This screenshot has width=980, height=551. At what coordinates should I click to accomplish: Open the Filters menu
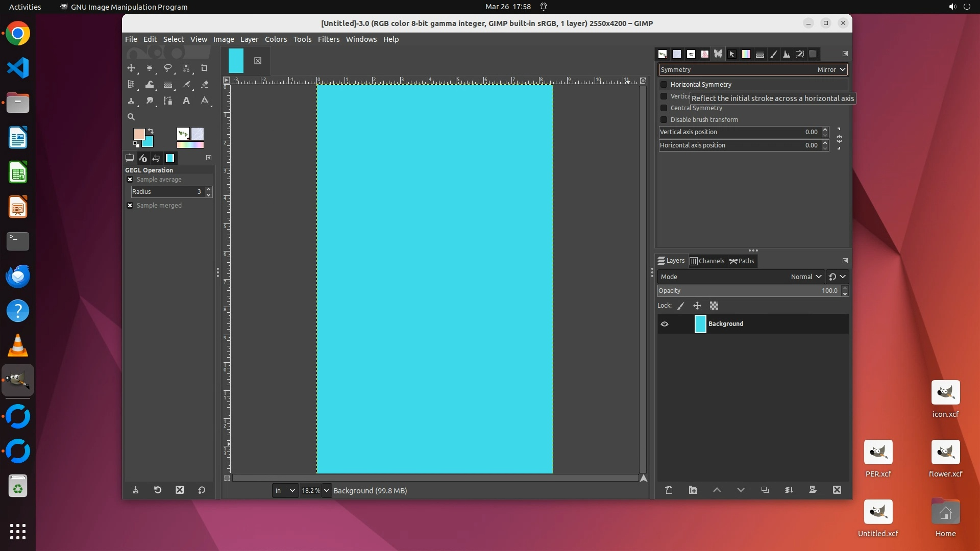click(x=328, y=39)
